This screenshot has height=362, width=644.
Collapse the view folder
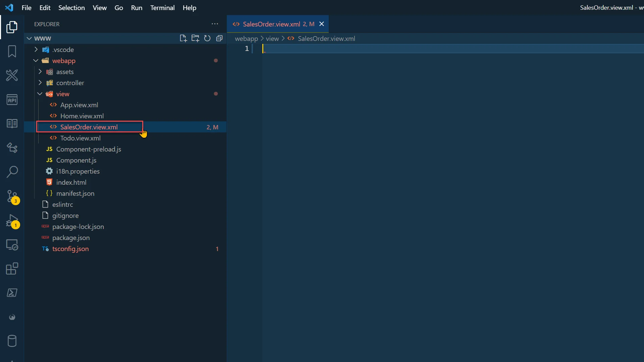[63, 94]
